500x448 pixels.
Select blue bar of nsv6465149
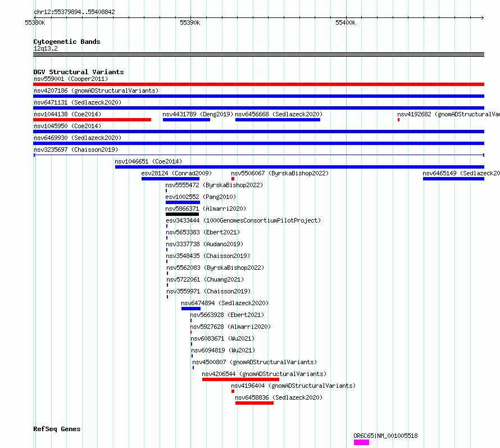click(x=454, y=179)
